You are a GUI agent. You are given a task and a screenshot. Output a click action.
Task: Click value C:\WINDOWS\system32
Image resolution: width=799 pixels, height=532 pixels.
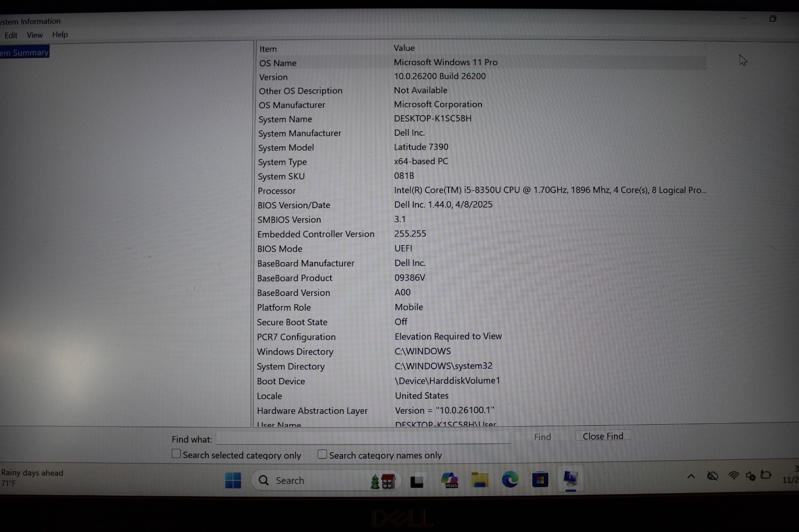point(443,366)
